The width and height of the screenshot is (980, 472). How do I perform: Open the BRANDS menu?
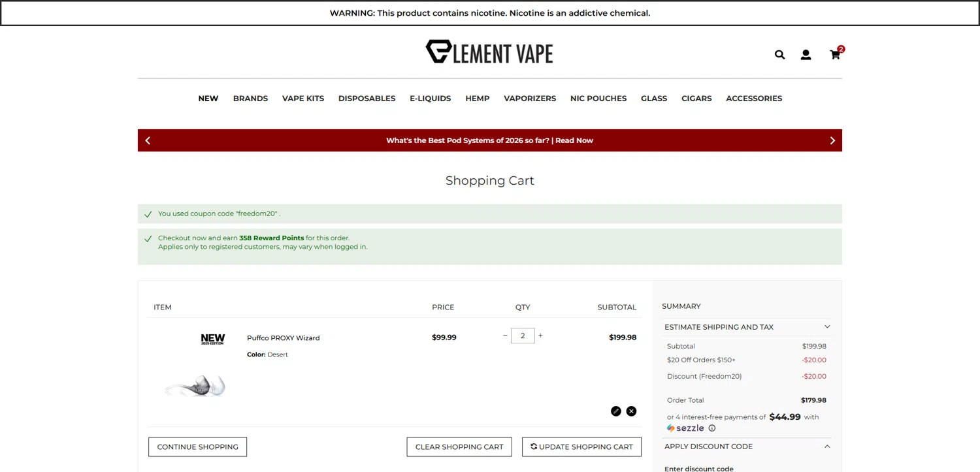pos(250,99)
